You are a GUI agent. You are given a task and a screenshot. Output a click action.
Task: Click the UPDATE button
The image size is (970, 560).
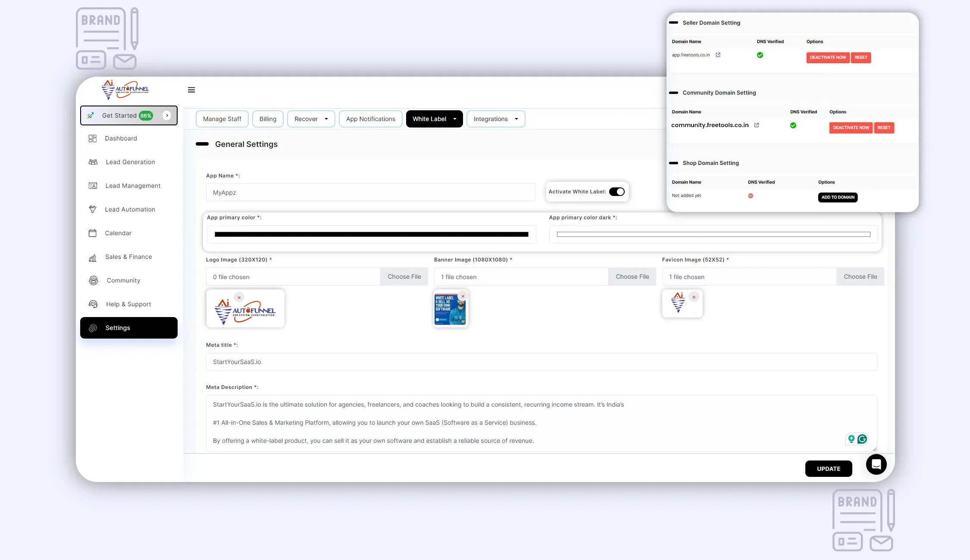tap(829, 469)
